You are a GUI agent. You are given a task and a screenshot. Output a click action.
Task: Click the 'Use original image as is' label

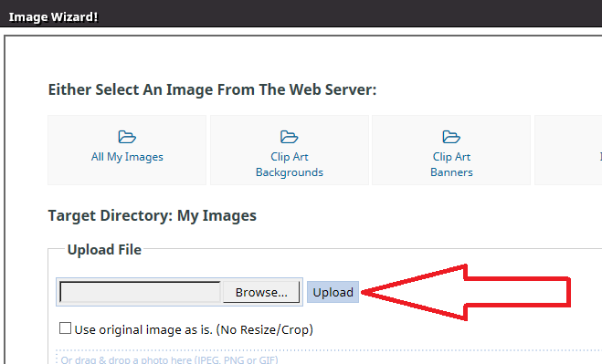tap(194, 329)
